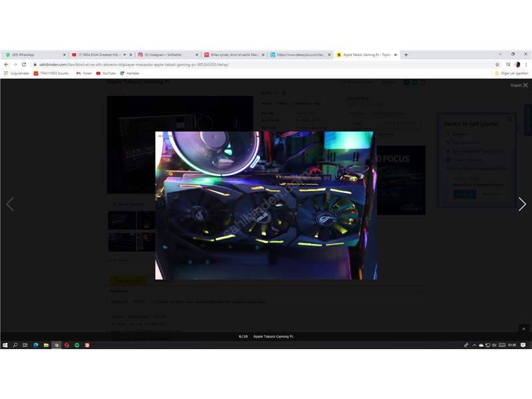Open the YouTube bookmark
This screenshot has width=532, height=399.
106,73
